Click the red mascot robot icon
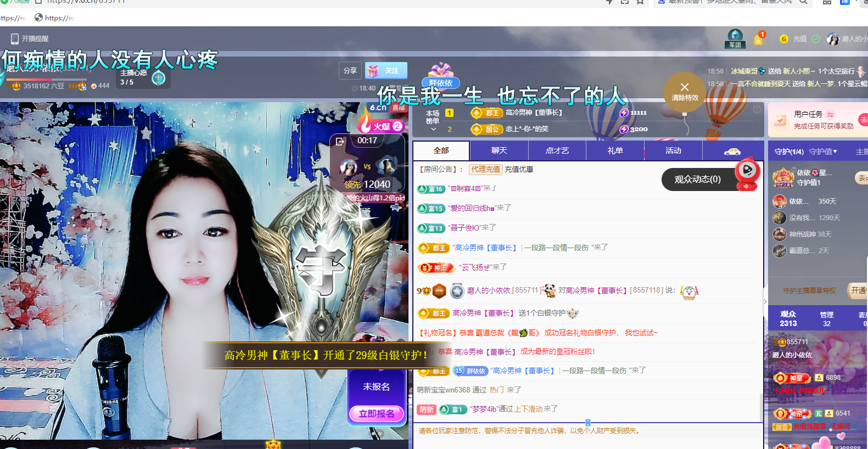868x449 pixels. (x=747, y=172)
